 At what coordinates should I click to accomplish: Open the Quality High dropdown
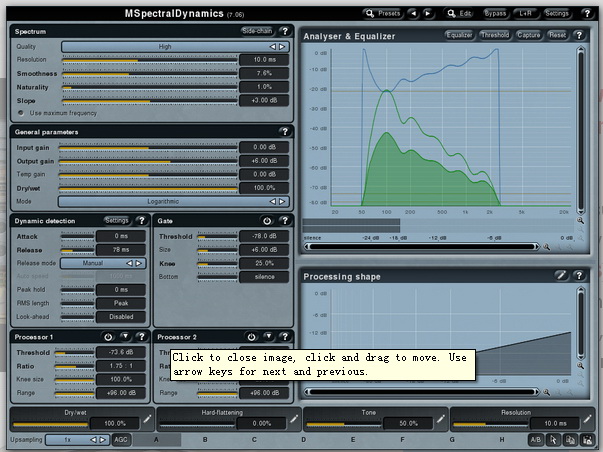175,47
